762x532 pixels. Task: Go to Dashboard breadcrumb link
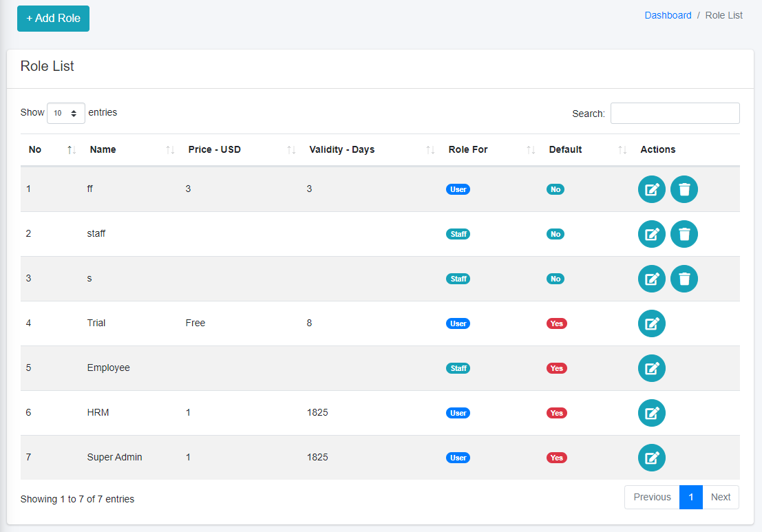pos(668,15)
